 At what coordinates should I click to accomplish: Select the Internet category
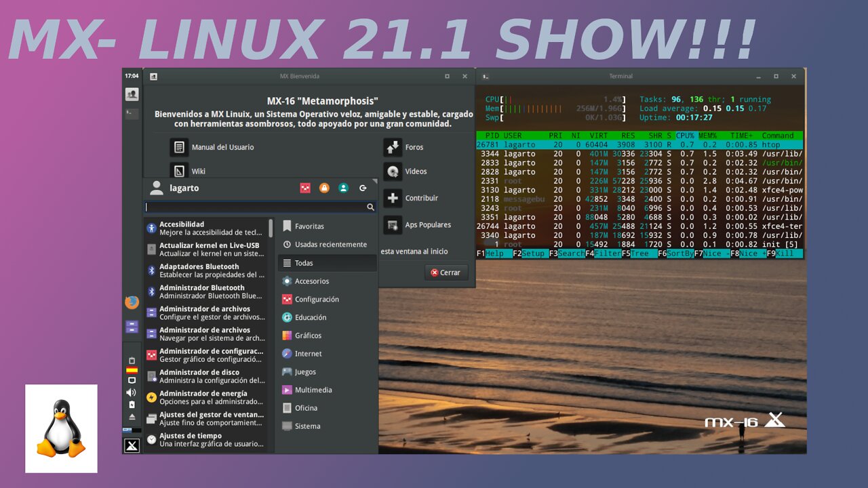[328, 354]
